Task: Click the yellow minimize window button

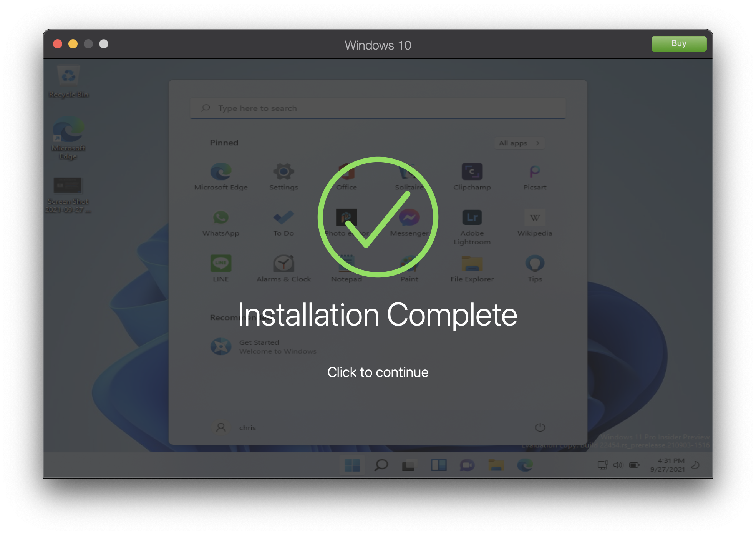Action: (73, 44)
